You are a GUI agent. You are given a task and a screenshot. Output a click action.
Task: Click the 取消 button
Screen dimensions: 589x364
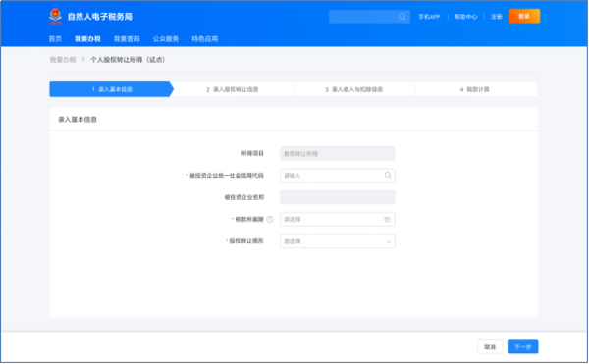click(x=490, y=347)
